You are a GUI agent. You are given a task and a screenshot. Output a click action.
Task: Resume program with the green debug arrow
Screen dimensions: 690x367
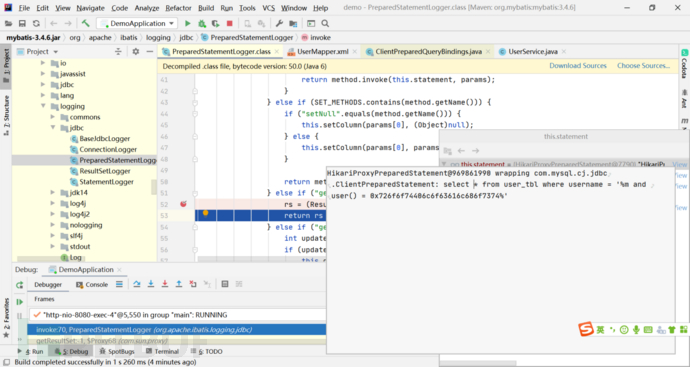pos(19,302)
